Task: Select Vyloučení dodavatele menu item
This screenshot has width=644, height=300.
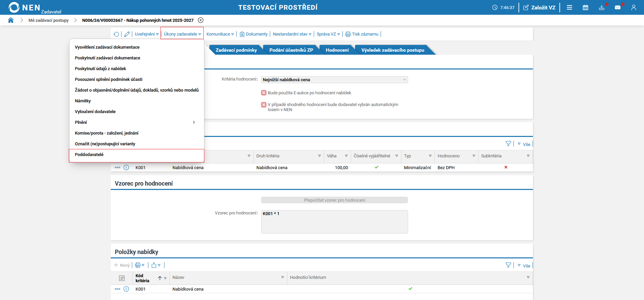Action: [137, 112]
